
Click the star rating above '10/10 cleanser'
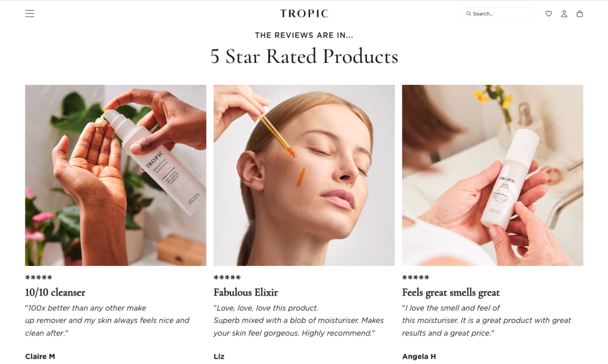coord(39,277)
